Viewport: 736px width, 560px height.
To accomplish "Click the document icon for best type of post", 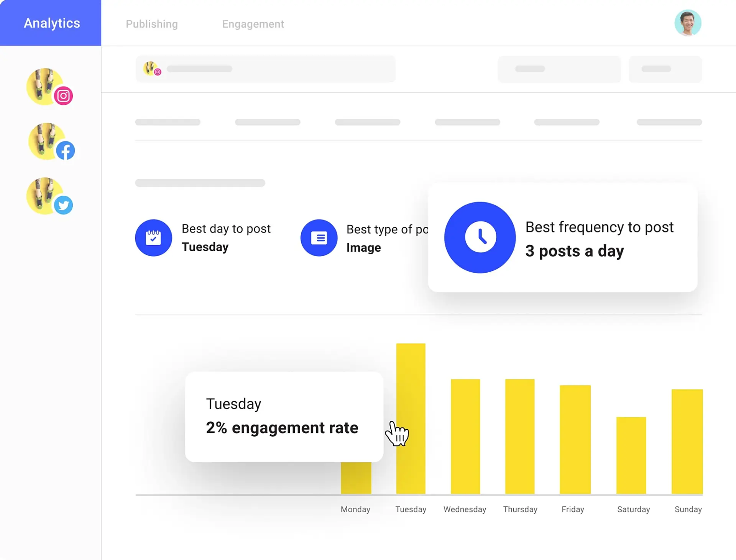I will click(319, 237).
